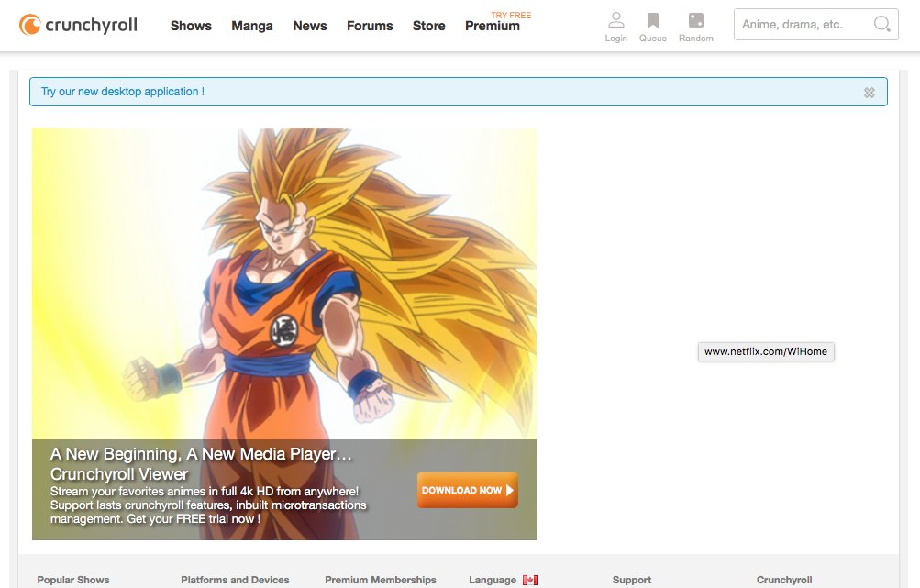Visit the Store page
Viewport: 920px width, 588px height.
click(x=428, y=26)
